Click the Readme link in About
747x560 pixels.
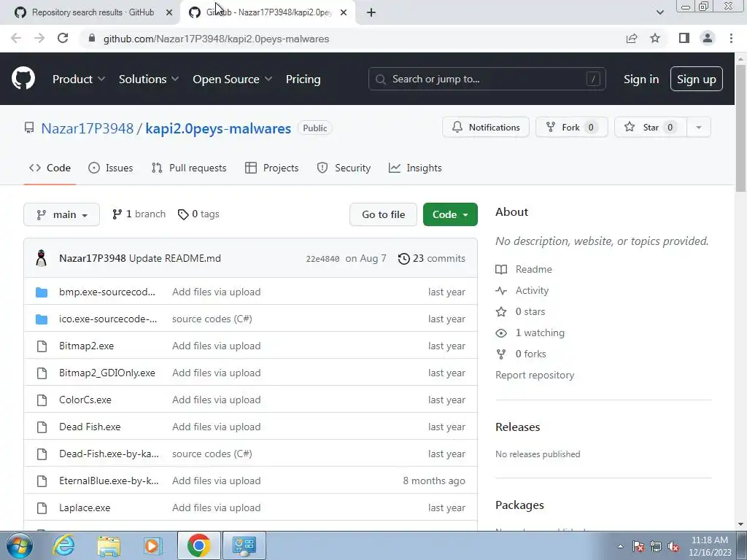click(533, 269)
